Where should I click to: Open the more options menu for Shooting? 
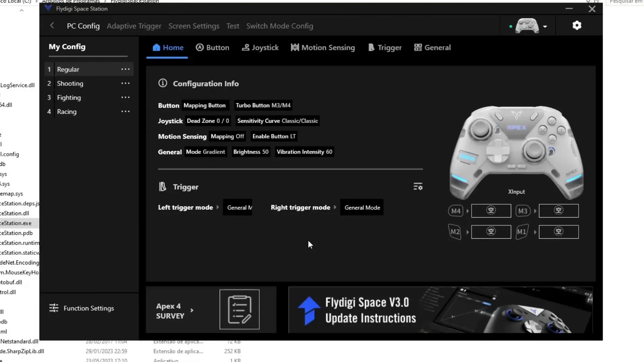(x=125, y=83)
